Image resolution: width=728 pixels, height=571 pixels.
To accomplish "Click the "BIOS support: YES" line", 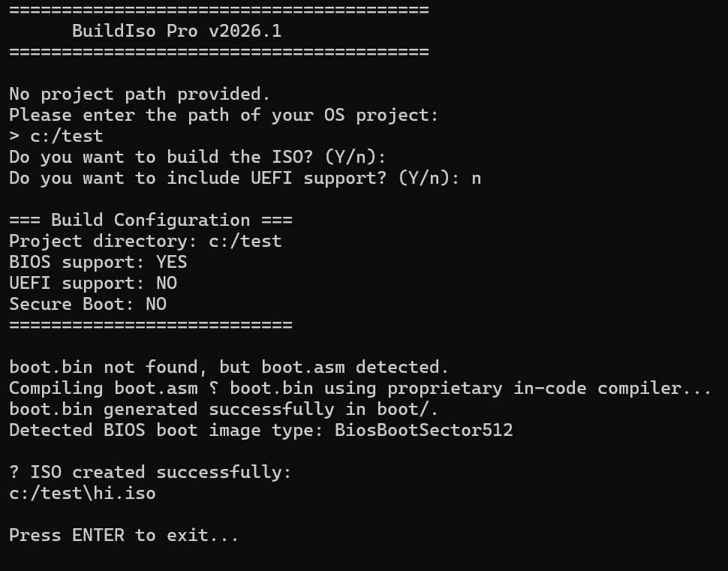I will (x=98, y=262).
